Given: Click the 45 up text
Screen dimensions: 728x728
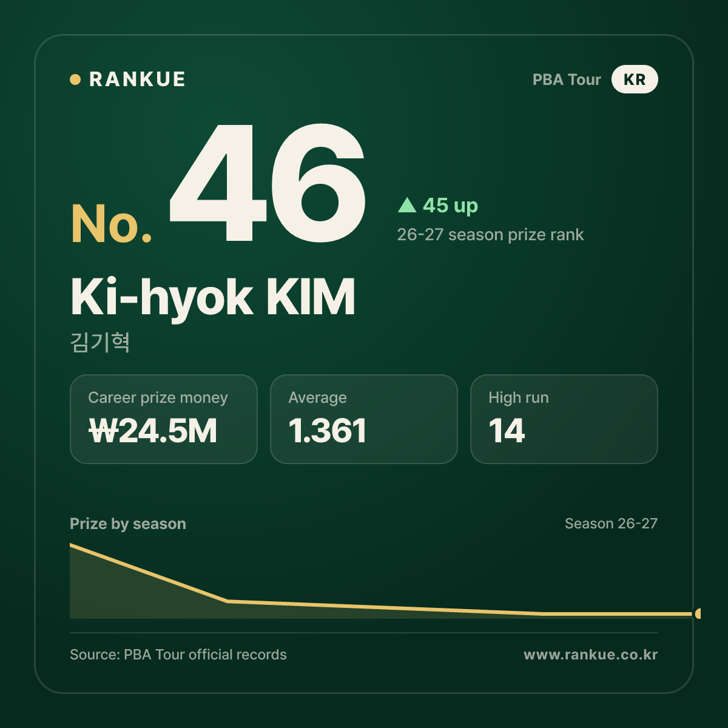Looking at the screenshot, I should pyautogui.click(x=451, y=206).
